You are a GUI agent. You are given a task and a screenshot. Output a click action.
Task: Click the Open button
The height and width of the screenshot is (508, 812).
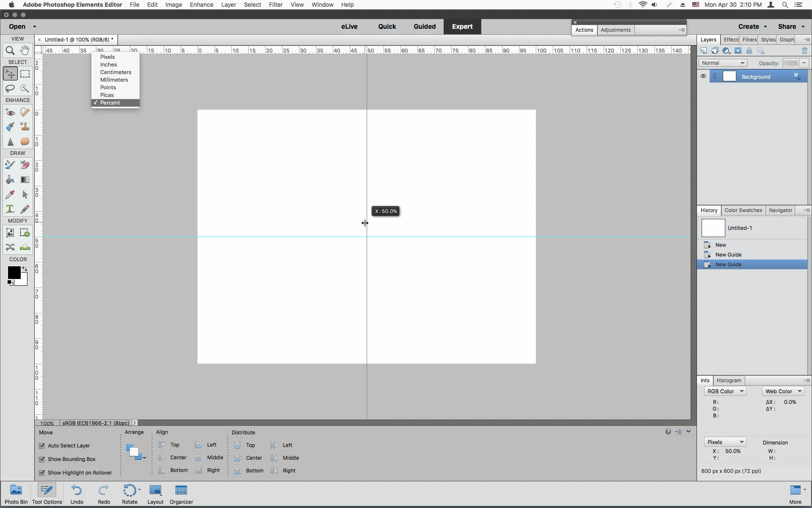coord(17,26)
